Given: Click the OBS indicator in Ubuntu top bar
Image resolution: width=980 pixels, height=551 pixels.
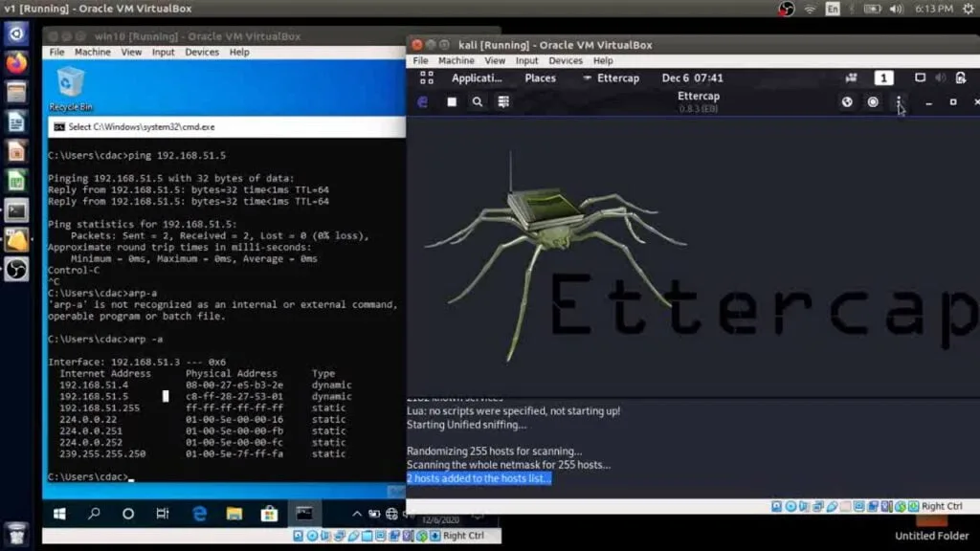Looking at the screenshot, I should pyautogui.click(x=787, y=9).
